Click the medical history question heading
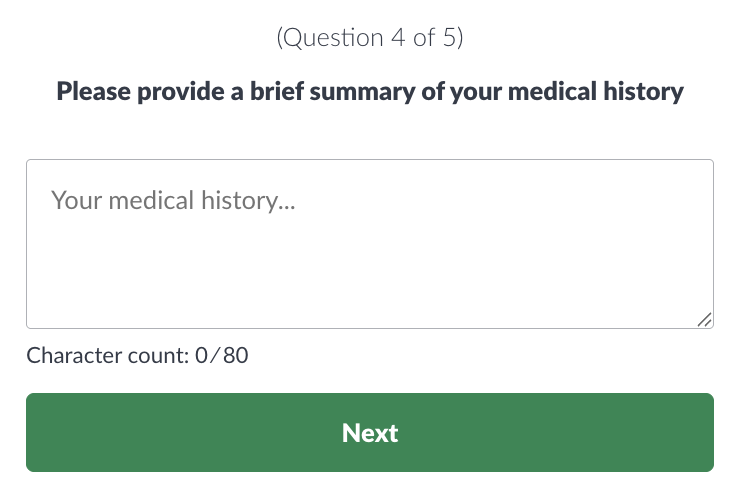 pos(370,92)
